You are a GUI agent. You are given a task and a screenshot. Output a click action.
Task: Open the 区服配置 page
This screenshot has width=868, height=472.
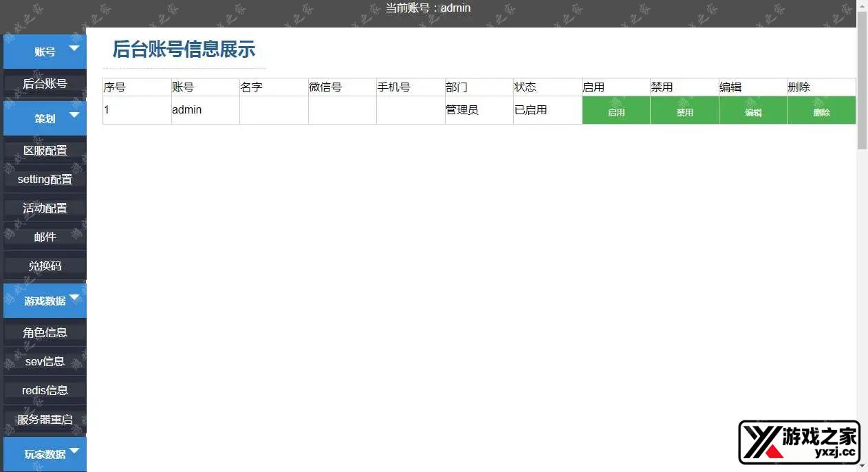[45, 151]
